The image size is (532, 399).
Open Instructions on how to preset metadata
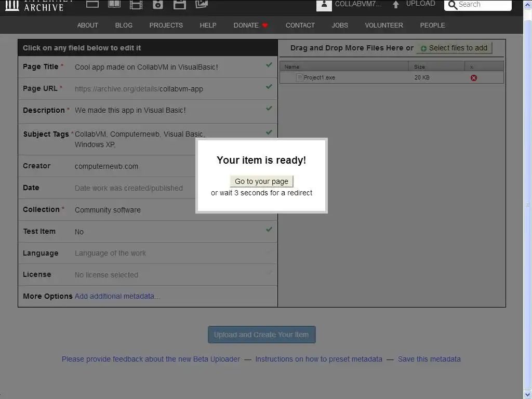click(x=318, y=359)
